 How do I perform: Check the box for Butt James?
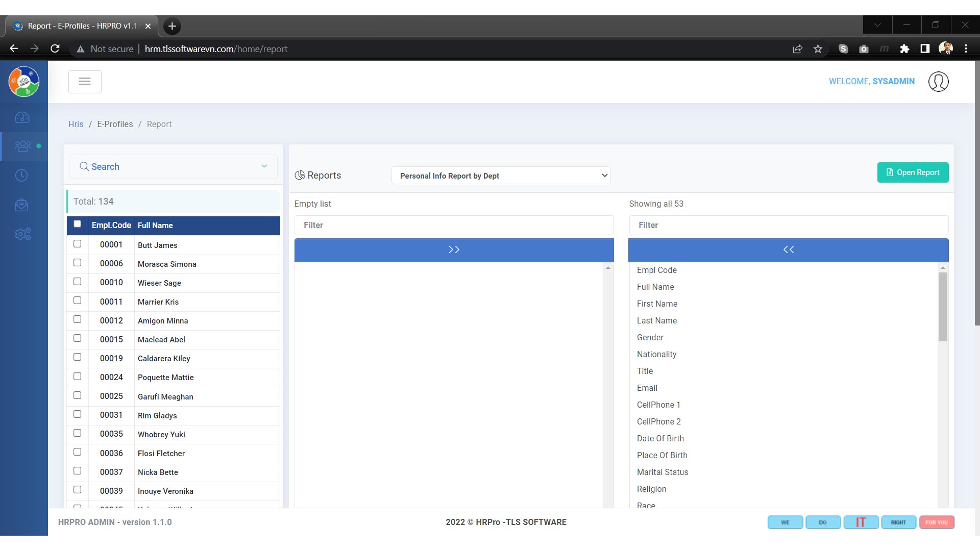pyautogui.click(x=78, y=244)
